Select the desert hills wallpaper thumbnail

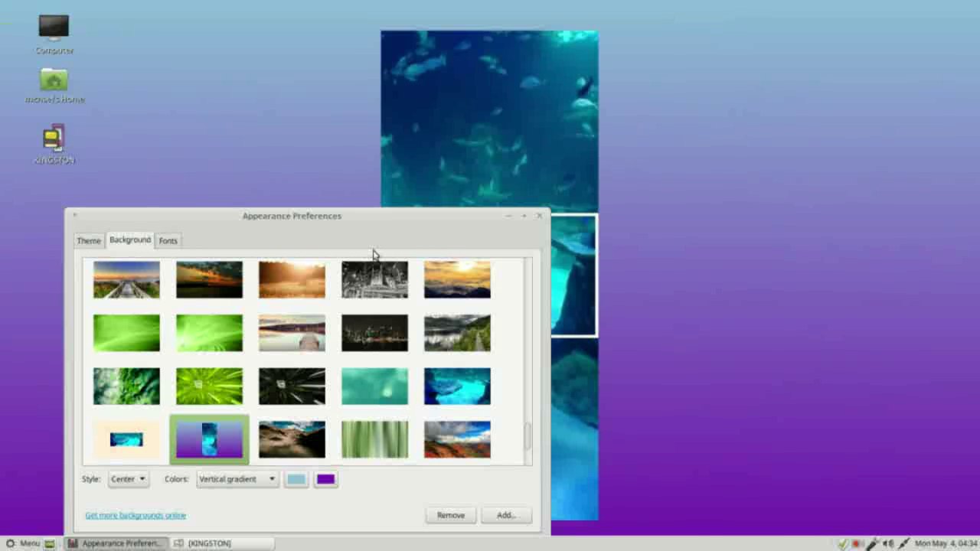click(292, 440)
